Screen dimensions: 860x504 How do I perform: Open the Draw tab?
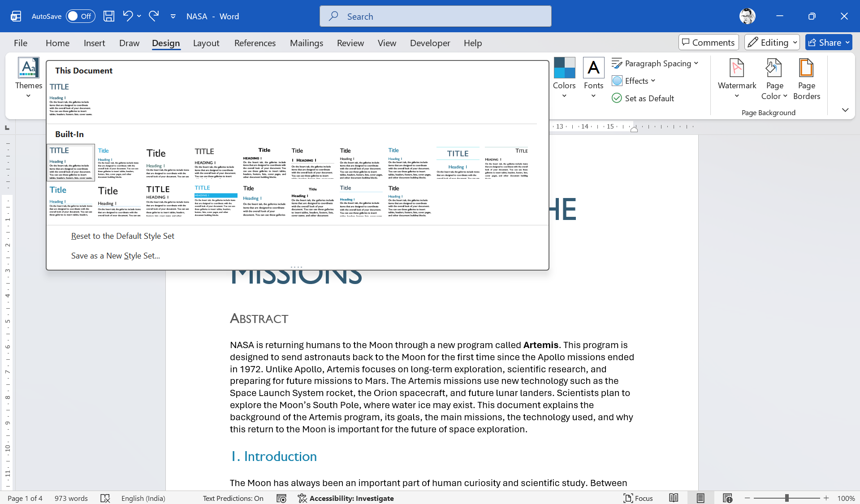(129, 43)
